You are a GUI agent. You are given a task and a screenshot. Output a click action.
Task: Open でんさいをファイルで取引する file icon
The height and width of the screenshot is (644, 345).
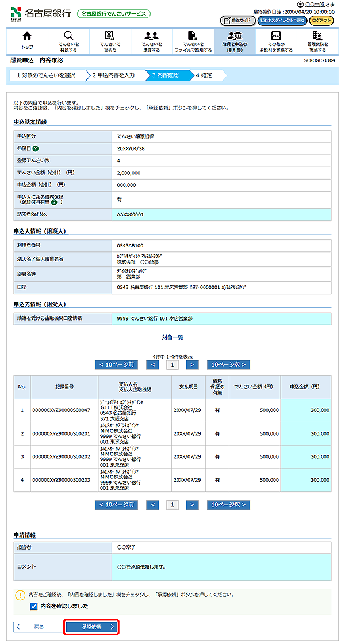[x=193, y=36]
